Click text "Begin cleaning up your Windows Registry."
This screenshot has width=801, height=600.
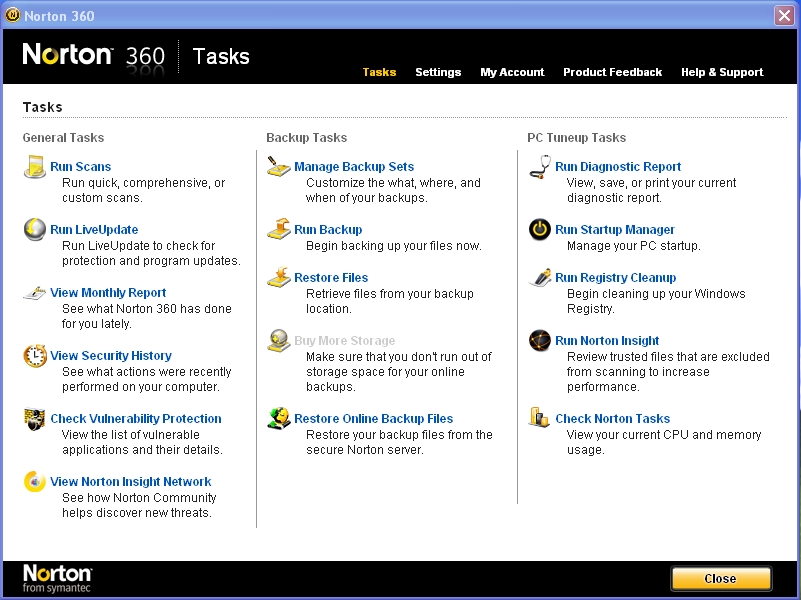pos(656,301)
